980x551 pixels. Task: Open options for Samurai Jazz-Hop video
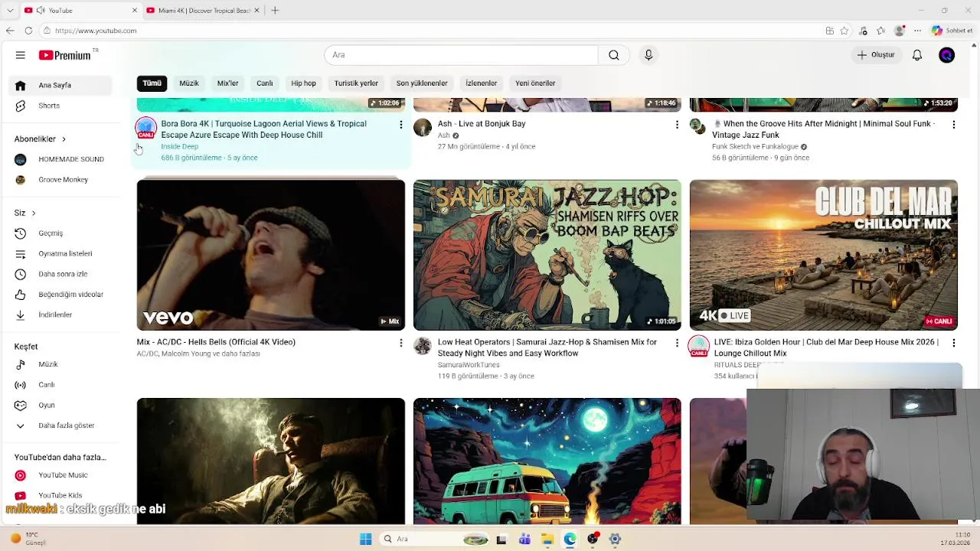click(677, 343)
